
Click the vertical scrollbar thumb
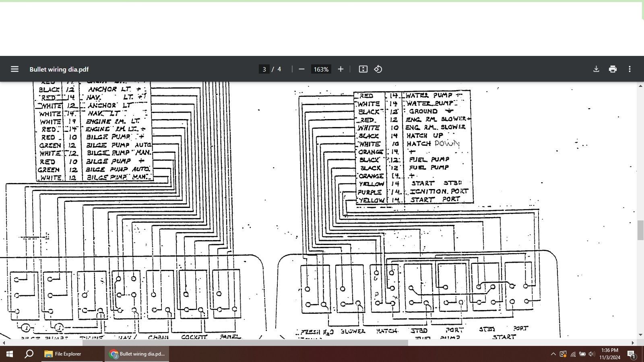point(640,230)
